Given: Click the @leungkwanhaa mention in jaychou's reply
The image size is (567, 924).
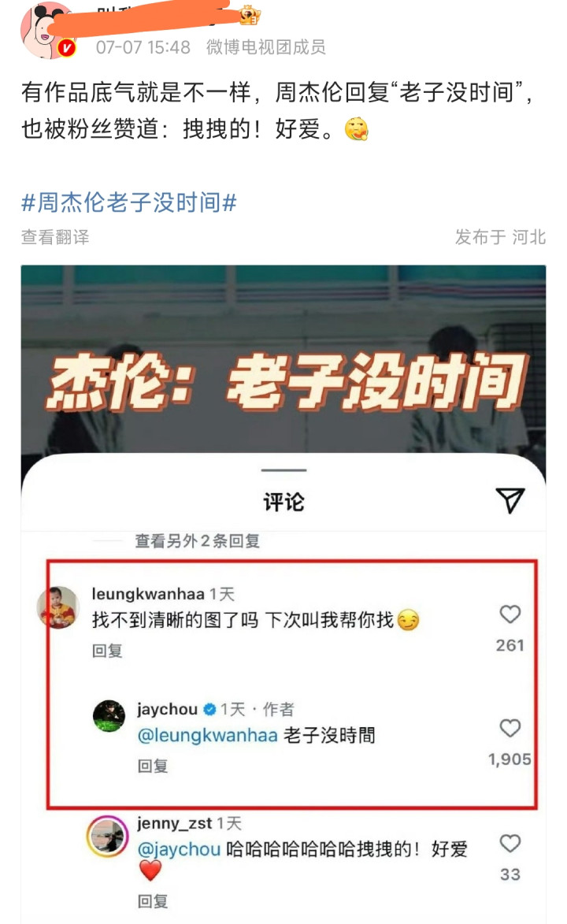Looking at the screenshot, I should [x=207, y=736].
